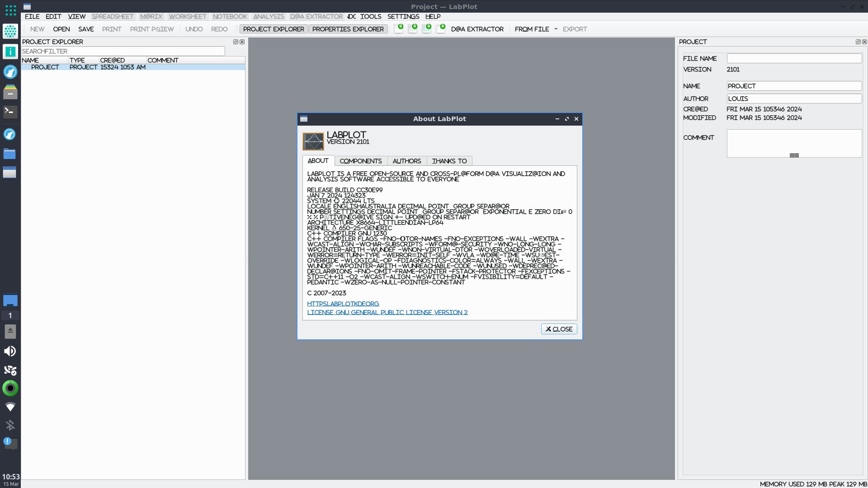Screen dimensions: 868x488
Task: Click the fourth new-document icon before Data Extractor
Action: 440,29
